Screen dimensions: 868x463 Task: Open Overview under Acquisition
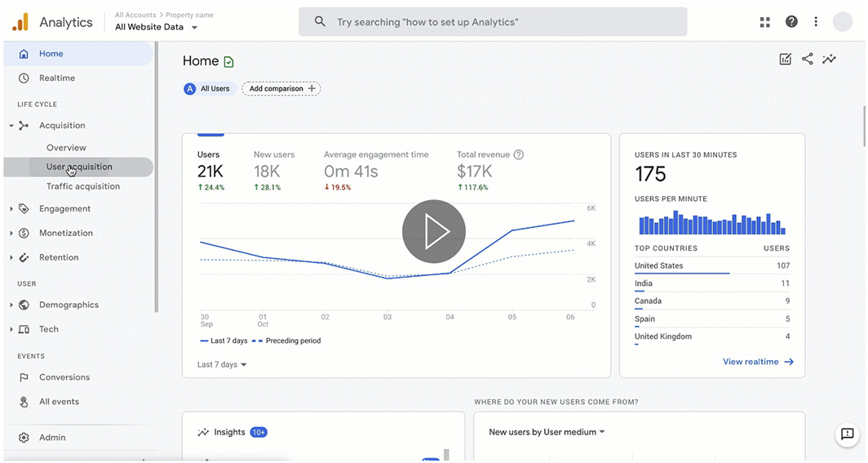66,148
